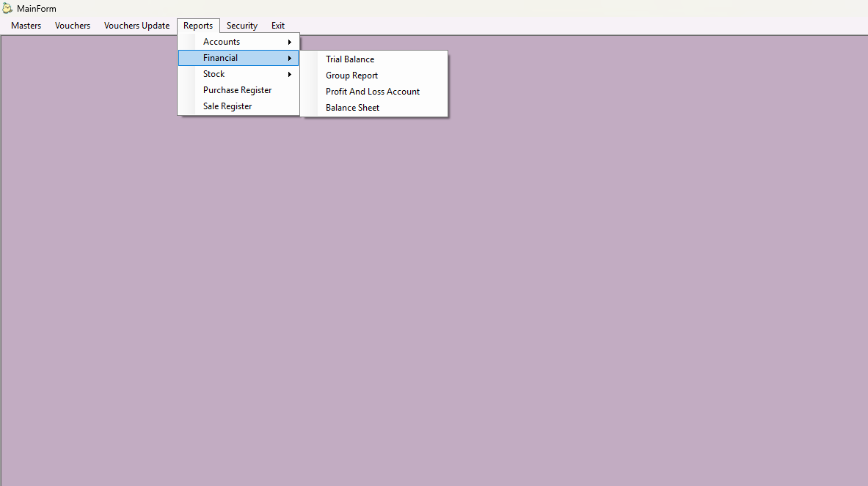Open the Trial Balance report
Image resolution: width=868 pixels, height=486 pixels.
pyautogui.click(x=374, y=59)
